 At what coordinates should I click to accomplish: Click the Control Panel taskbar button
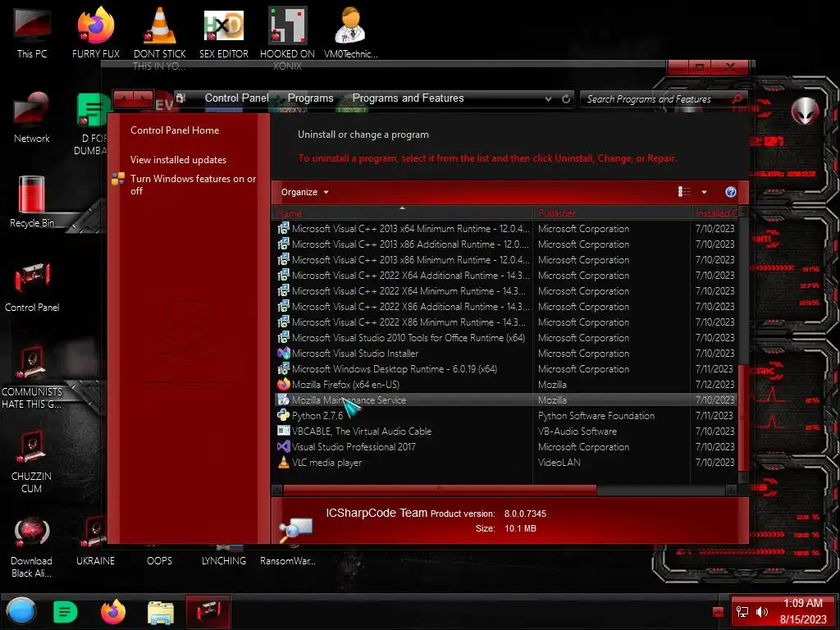pos(208,611)
